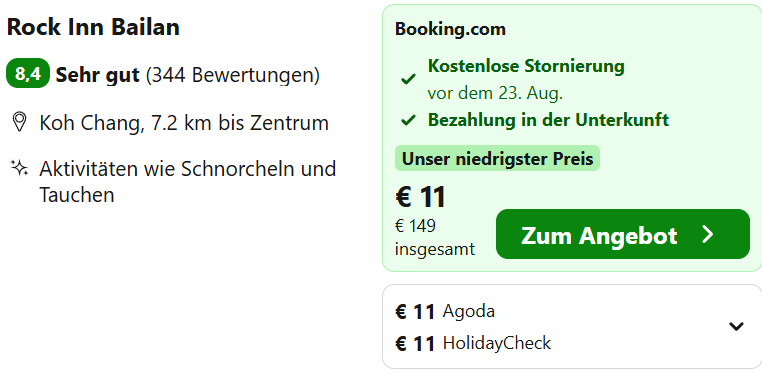
Task: Select the Agoda € 11 offer
Action: 445,311
